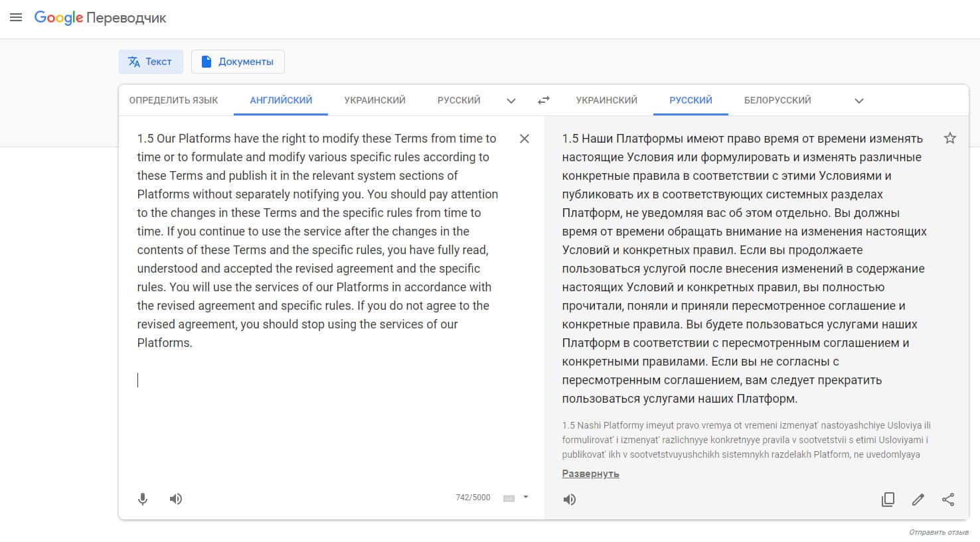Select Украинский as source language
980x542 pixels.
tap(374, 100)
